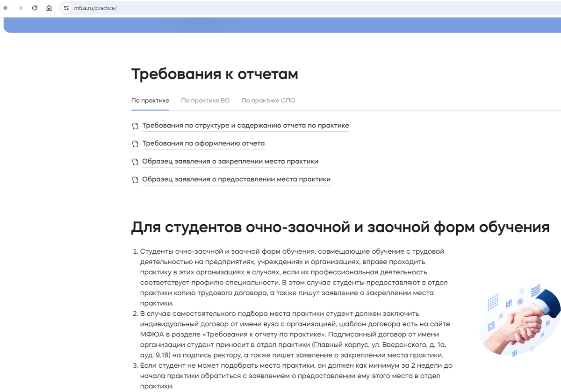This screenshot has width=561, height=392.
Task: Switch to the 'По практике ВО' tab
Action: 205,100
